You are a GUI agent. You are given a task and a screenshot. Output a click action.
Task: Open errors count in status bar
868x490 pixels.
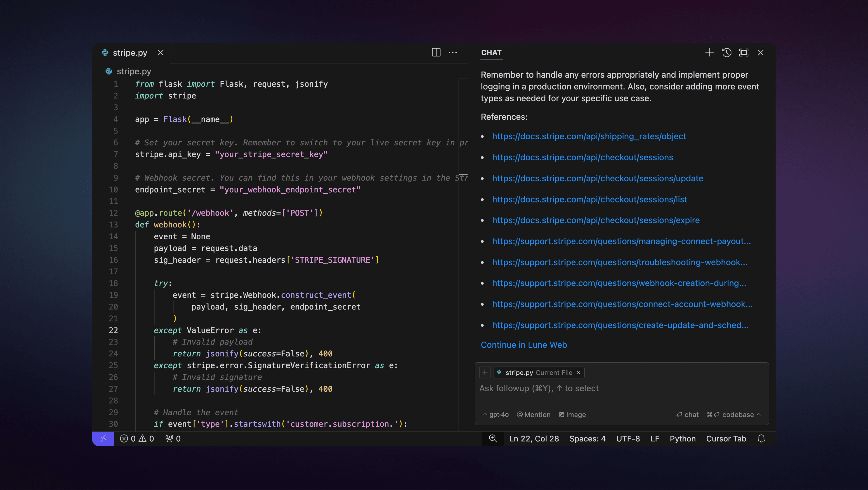128,439
